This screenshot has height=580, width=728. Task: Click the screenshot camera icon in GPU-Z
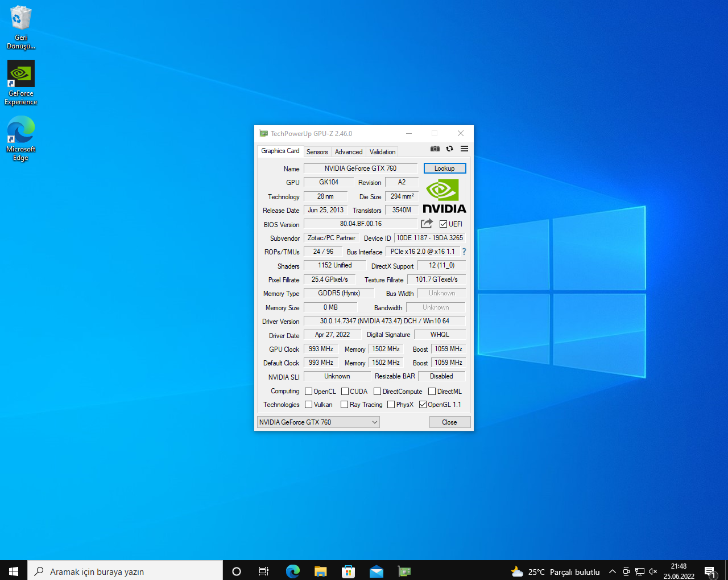pos(435,149)
